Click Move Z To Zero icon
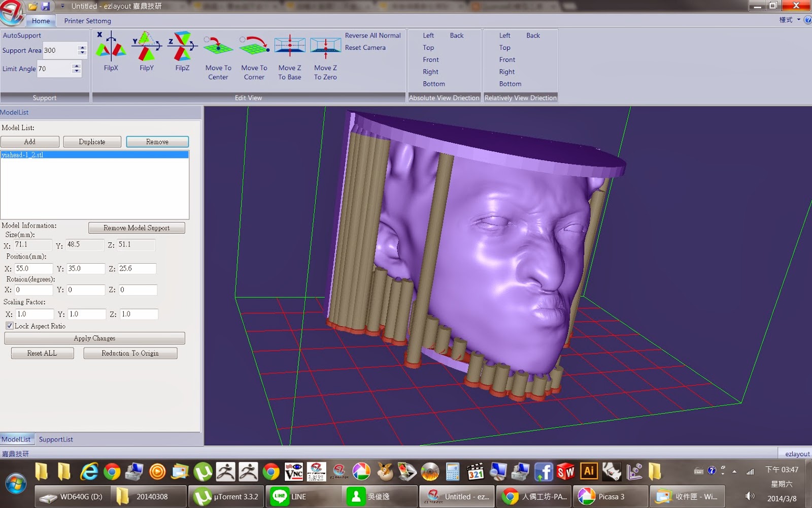 325,47
